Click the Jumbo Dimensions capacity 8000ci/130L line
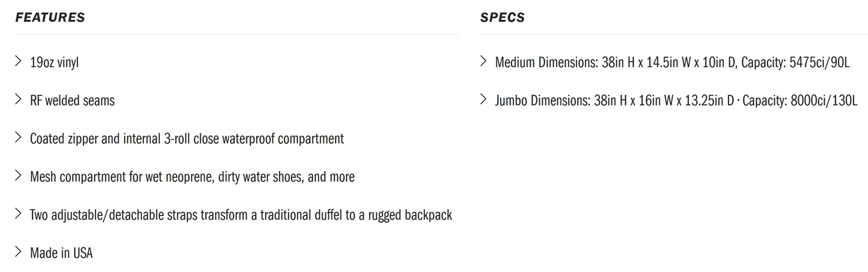868x272 pixels. click(x=676, y=101)
